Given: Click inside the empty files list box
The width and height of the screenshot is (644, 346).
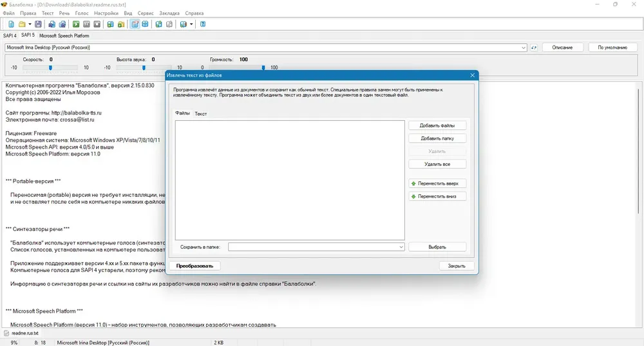Looking at the screenshot, I should pos(290,180).
